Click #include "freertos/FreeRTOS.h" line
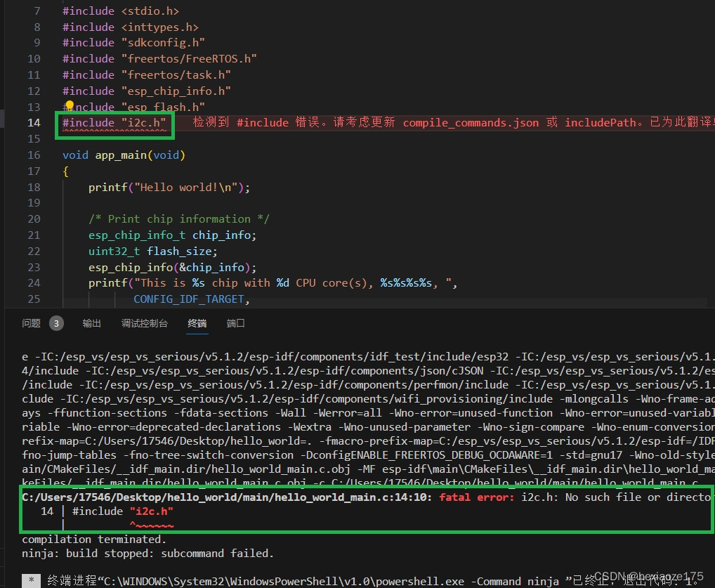The image size is (715, 588). tap(159, 58)
